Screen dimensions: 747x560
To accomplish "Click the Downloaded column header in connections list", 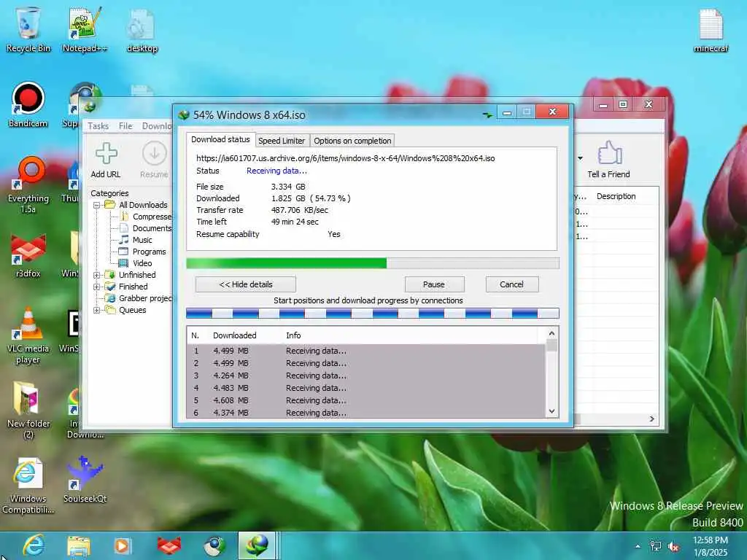I will 234,335.
